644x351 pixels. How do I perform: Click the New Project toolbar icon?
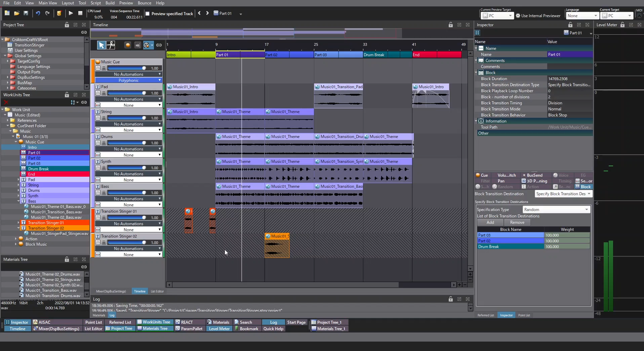(x=7, y=13)
